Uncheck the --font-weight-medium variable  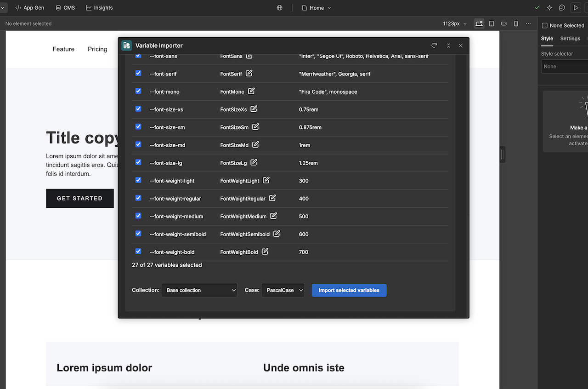[x=138, y=216]
